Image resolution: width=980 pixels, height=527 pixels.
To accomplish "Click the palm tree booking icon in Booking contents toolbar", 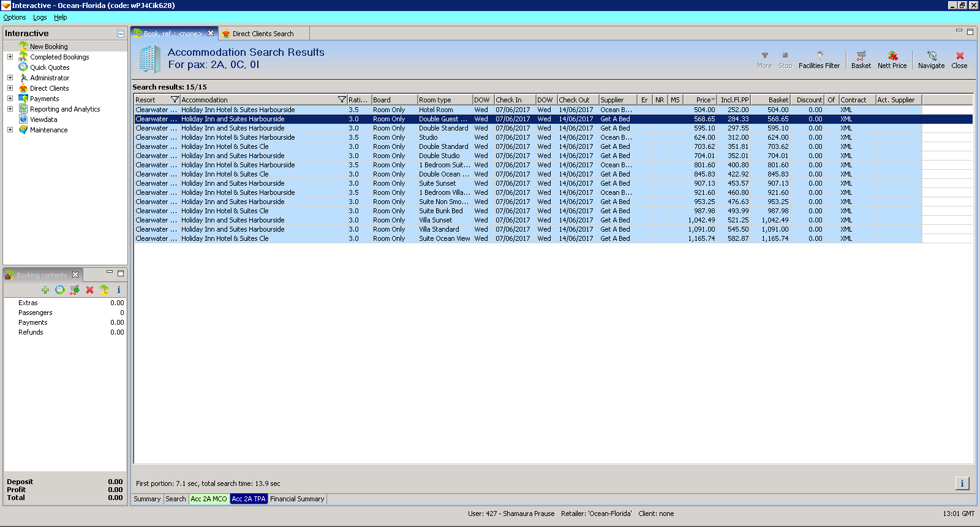I will [104, 290].
